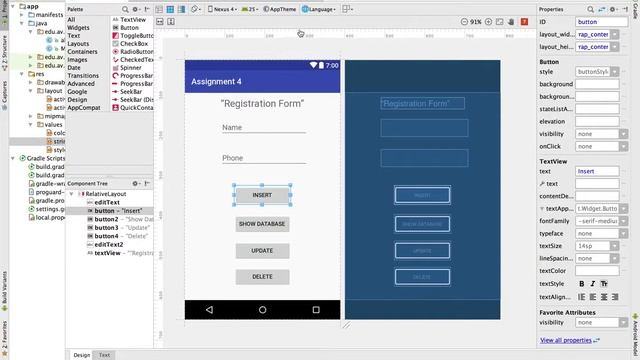Open the Language dropdown
The height and width of the screenshot is (360, 640).
coord(319,9)
